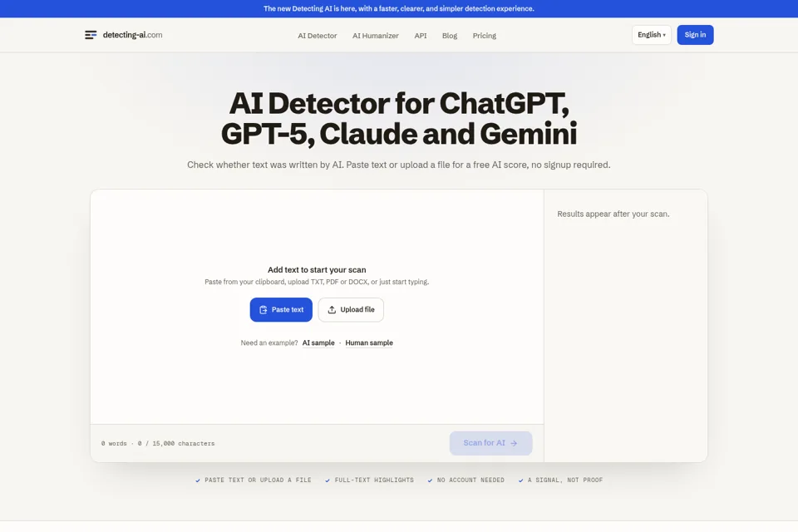This screenshot has width=798, height=532.
Task: Click 'Results appear after your scan.' text
Action: click(x=613, y=214)
